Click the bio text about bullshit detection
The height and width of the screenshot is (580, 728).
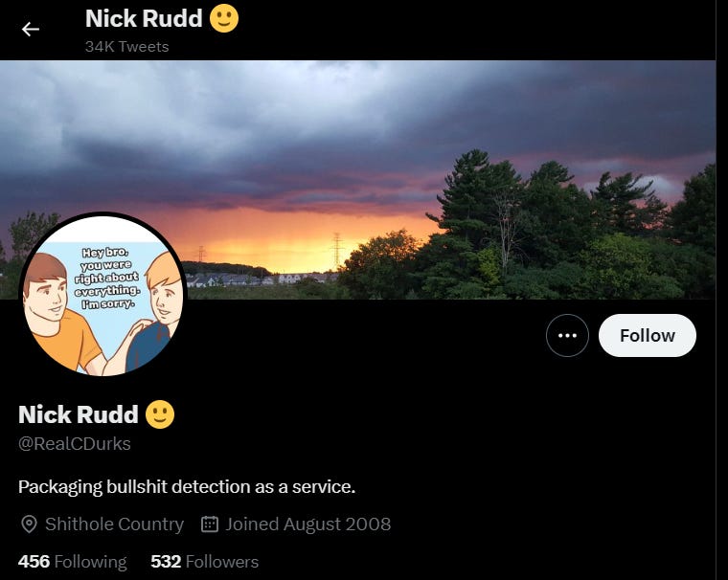(x=187, y=487)
